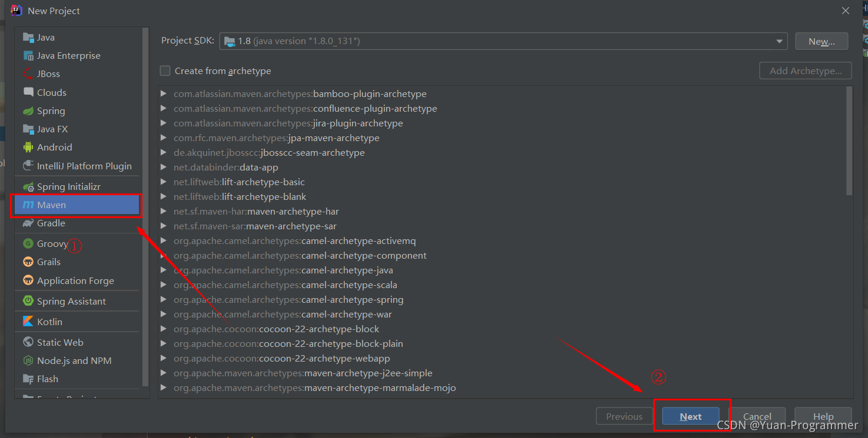The height and width of the screenshot is (438, 868).
Task: Click the Static Web globe icon
Action: pos(28,342)
